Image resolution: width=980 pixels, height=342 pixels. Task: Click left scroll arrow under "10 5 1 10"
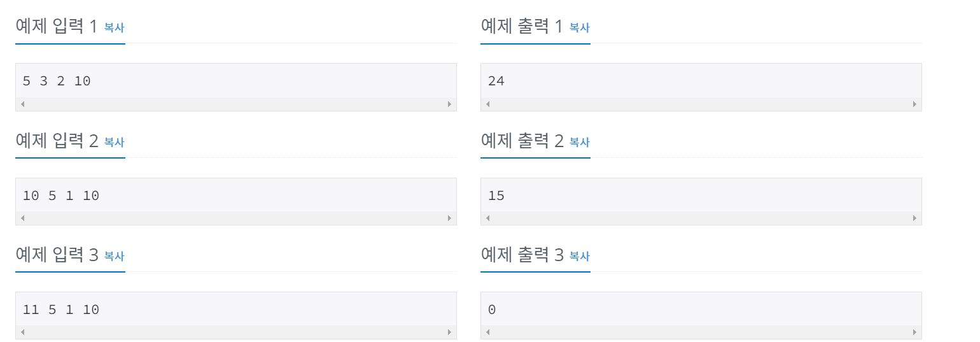pos(23,218)
